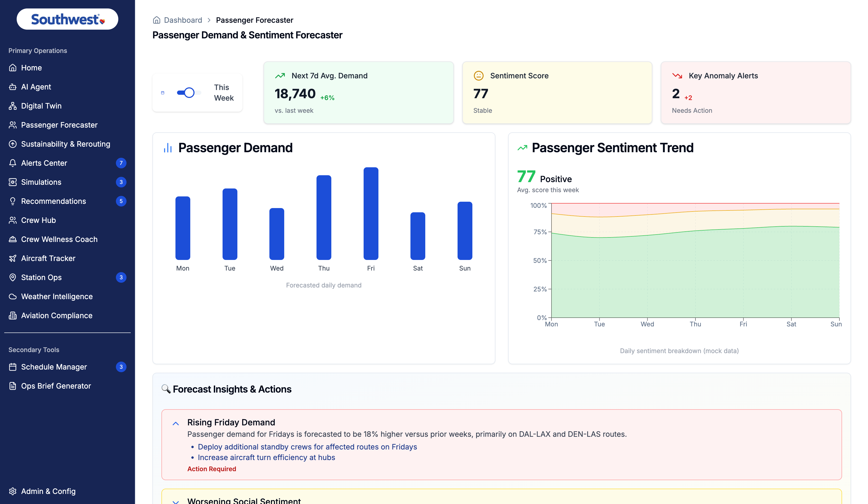868x504 pixels.
Task: Click the Weather Intelligence cloud icon
Action: coord(13,297)
